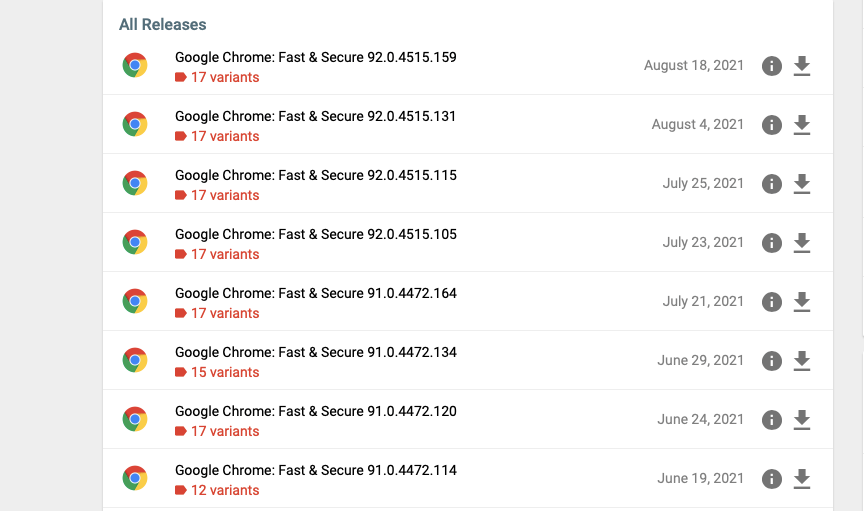Viewport: 864px width, 511px height.
Task: Open Google Chrome 91.0.4472.114 release link
Action: (x=316, y=470)
